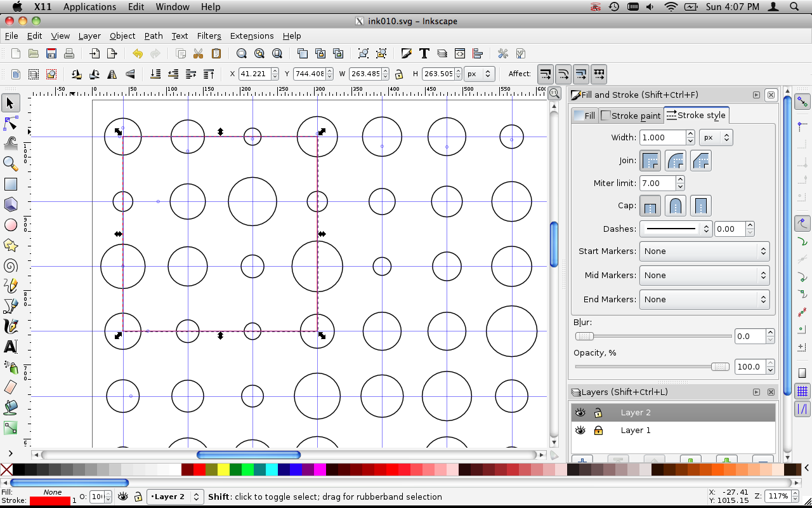The width and height of the screenshot is (812, 508).
Task: Open the Path menu
Action: pyautogui.click(x=154, y=36)
